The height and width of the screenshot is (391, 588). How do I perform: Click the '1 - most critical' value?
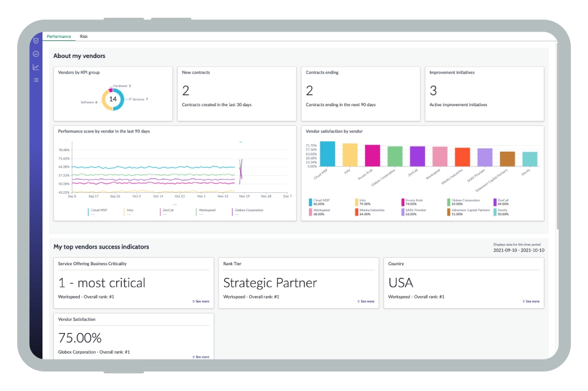[102, 282]
